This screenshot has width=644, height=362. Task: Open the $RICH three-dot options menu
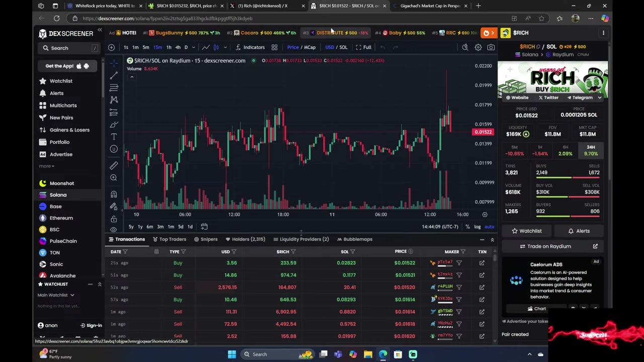tap(603, 33)
